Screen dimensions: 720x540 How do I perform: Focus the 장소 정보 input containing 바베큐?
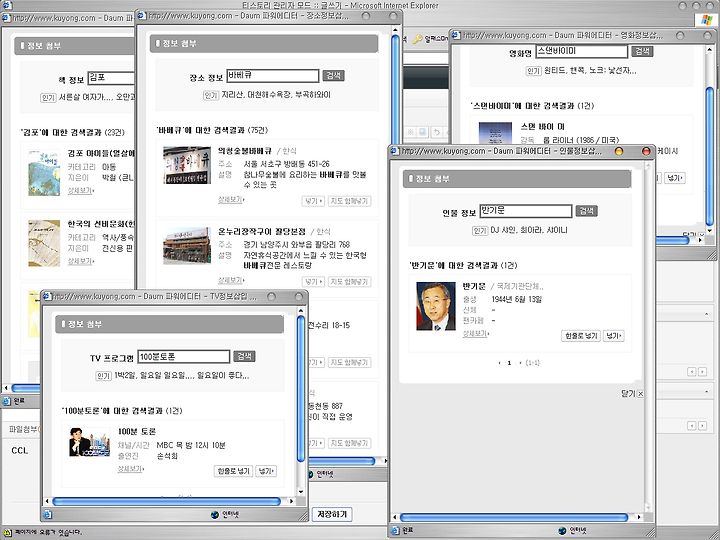pos(273,76)
